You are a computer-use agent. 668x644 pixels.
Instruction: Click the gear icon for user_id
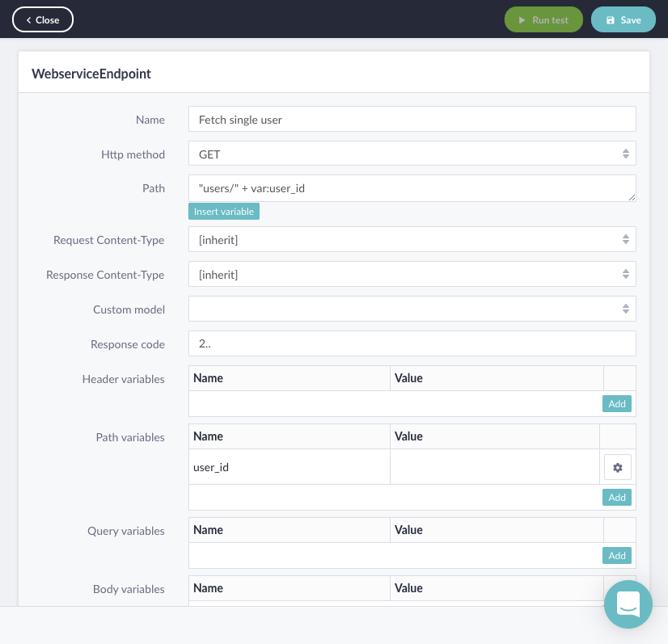point(617,467)
